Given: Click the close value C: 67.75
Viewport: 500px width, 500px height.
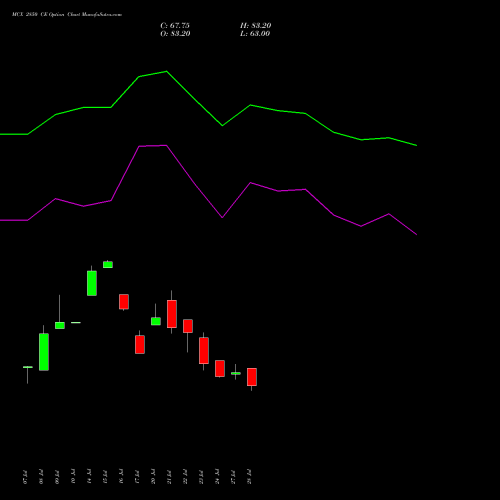Looking at the screenshot, I should point(175,26).
